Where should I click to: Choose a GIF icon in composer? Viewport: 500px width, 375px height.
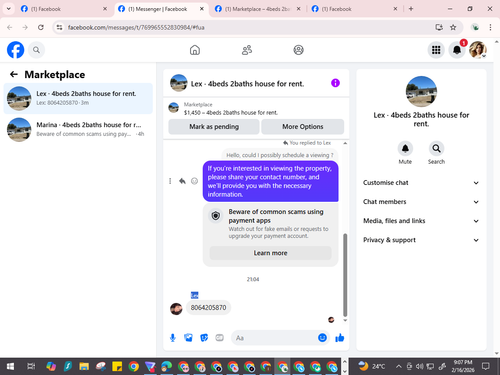[219, 338]
